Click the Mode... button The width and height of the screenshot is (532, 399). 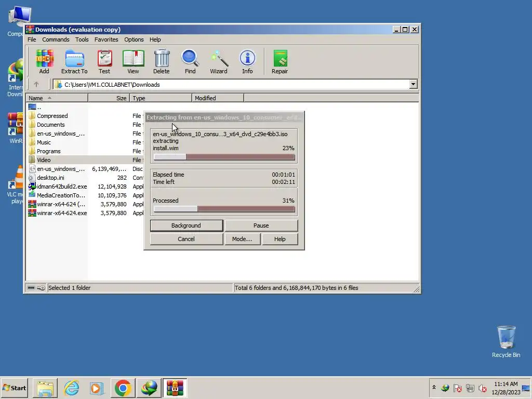pos(242,239)
